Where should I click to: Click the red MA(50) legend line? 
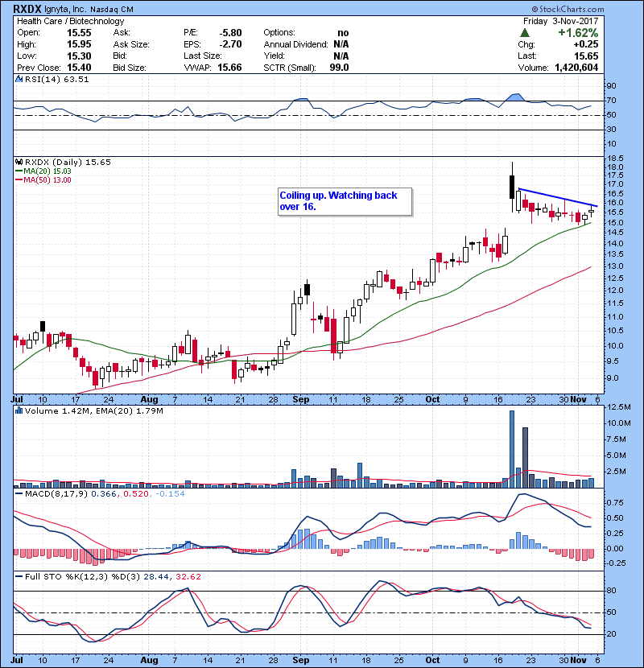[19, 179]
